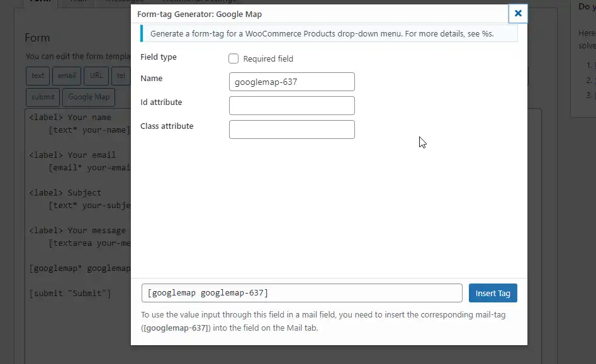Click the Google Map tag button

[89, 97]
